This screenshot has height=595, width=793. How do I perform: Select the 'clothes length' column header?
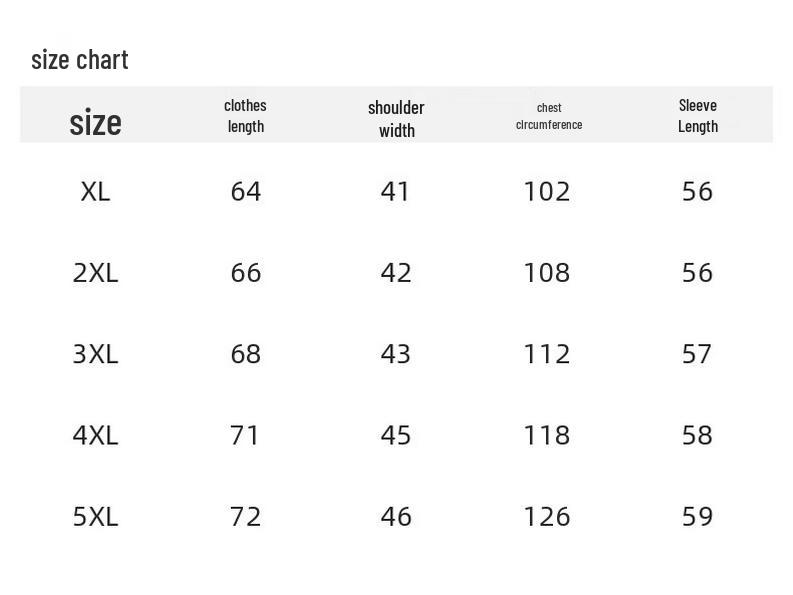pyautogui.click(x=245, y=115)
